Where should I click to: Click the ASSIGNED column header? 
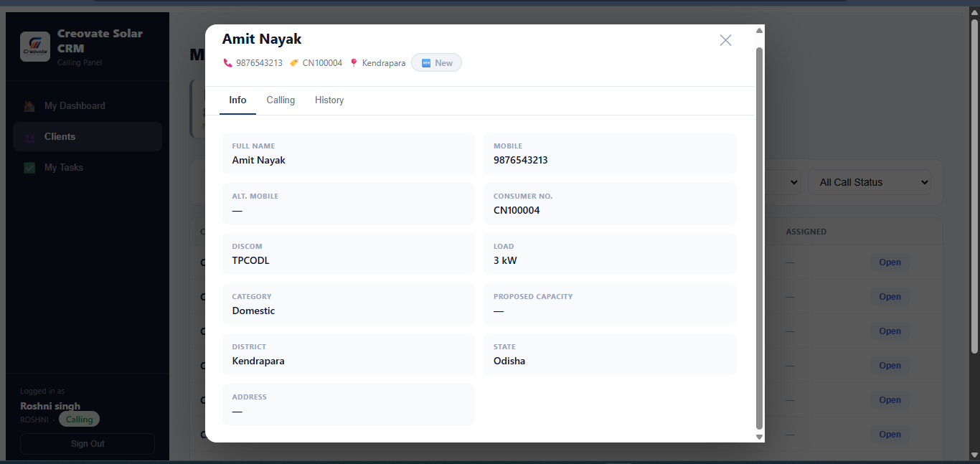click(x=806, y=232)
